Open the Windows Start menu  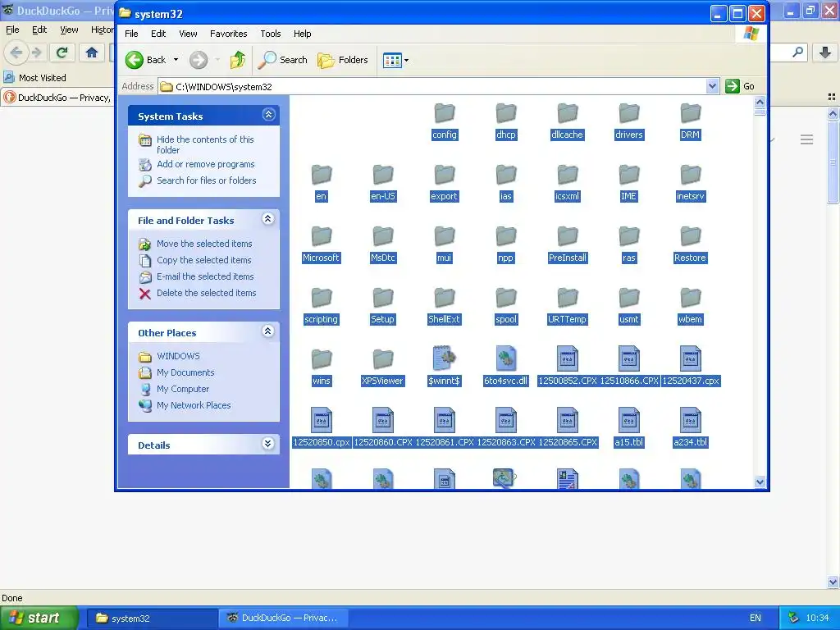tap(39, 618)
